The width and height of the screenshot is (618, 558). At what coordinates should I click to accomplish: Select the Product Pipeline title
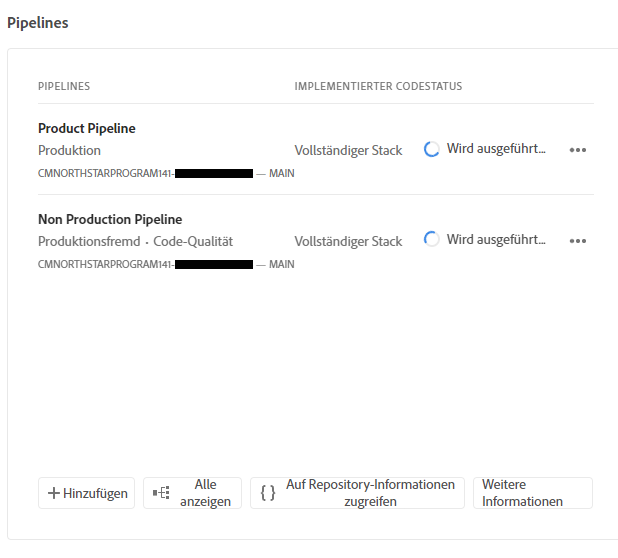point(87,128)
